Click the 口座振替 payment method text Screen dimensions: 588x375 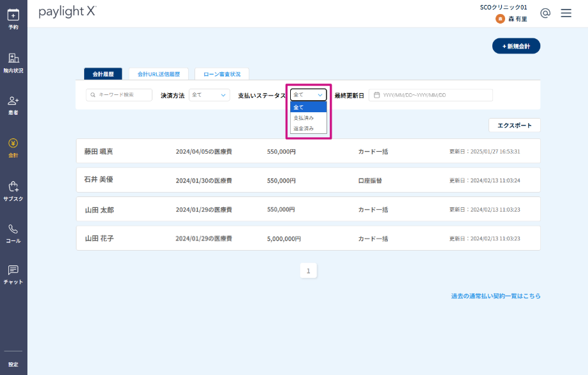370,180
